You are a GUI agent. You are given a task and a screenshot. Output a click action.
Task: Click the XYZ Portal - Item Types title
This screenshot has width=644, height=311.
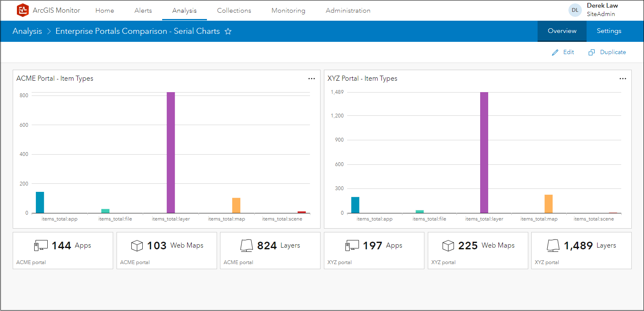[362, 79]
